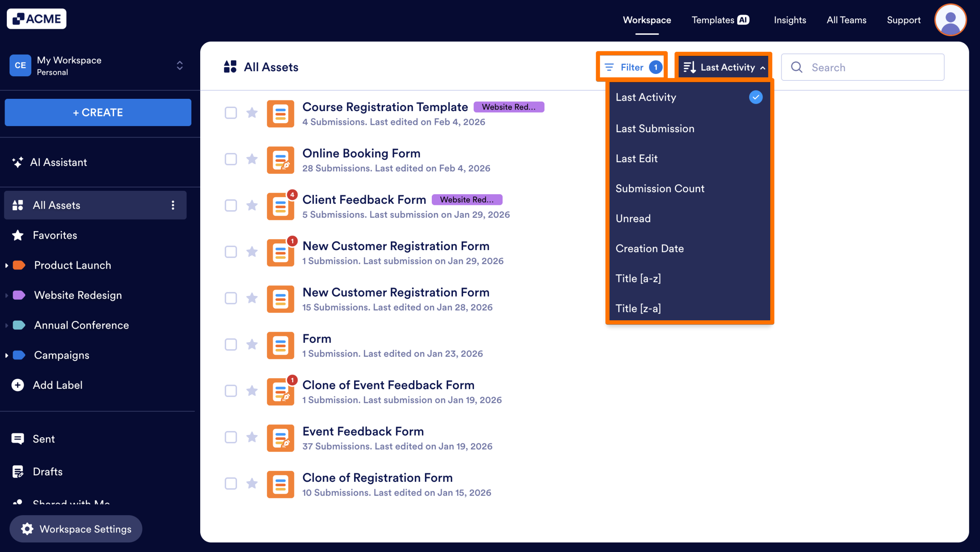Check the checkbox next to Client Feedback Form
Viewport: 980px width, 552px height.
tap(231, 206)
